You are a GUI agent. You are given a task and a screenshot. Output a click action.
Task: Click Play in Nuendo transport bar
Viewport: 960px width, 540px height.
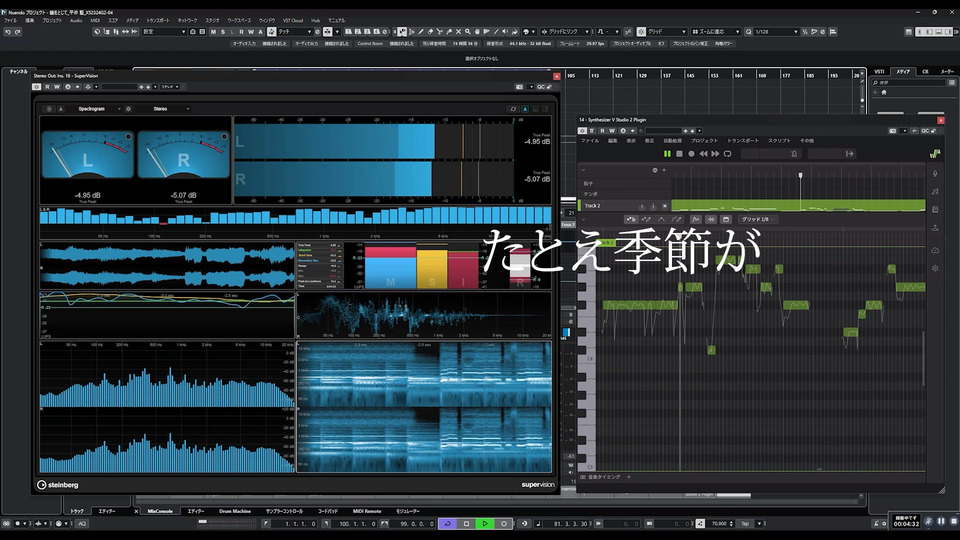[485, 523]
